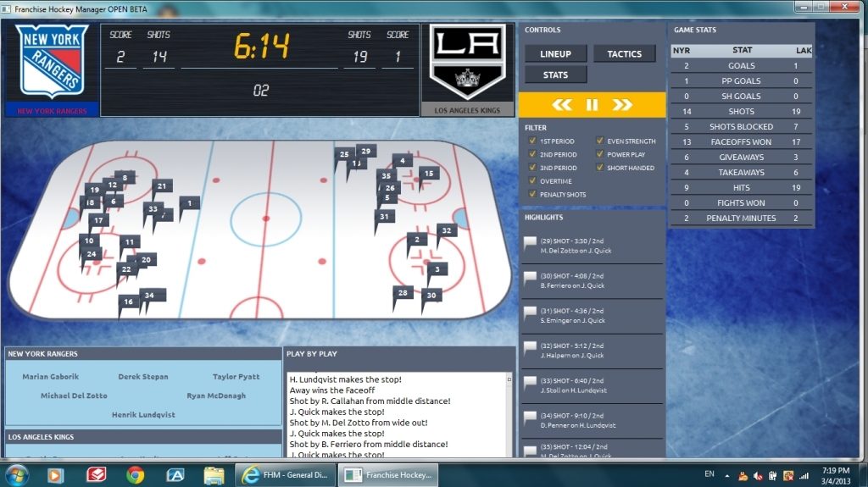The height and width of the screenshot is (487, 868).
Task: Switch to the FHM General Discussion taskbar window
Action: click(285, 474)
